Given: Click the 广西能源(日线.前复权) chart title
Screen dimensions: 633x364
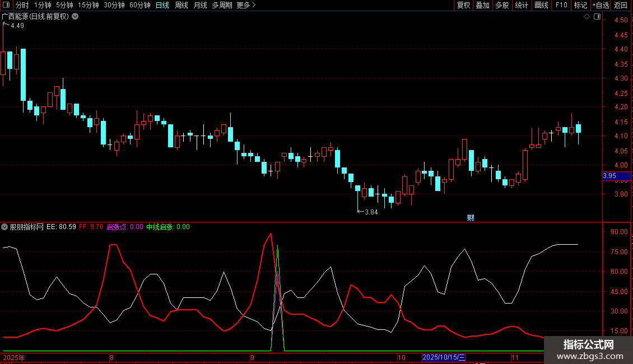Looking at the screenshot, I should [x=35, y=17].
